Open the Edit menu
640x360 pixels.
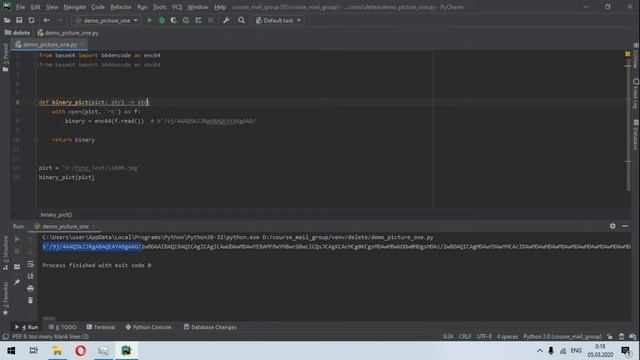click(36, 7)
